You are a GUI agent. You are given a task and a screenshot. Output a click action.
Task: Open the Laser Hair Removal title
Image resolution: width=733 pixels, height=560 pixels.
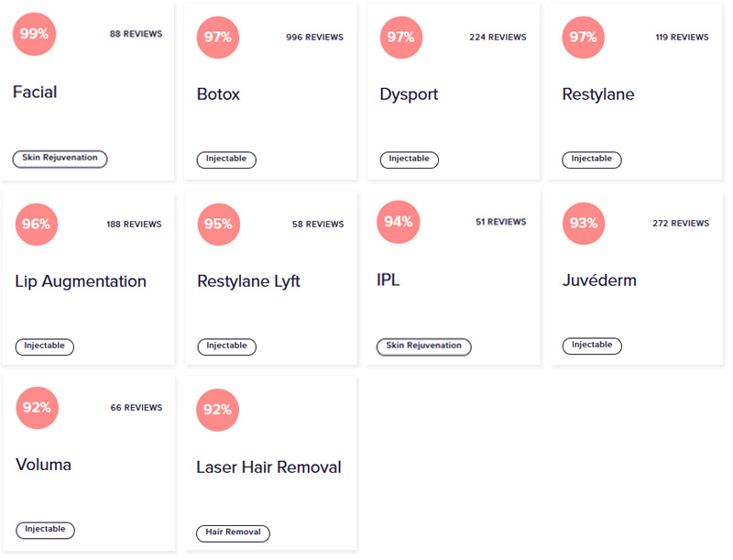tap(268, 467)
